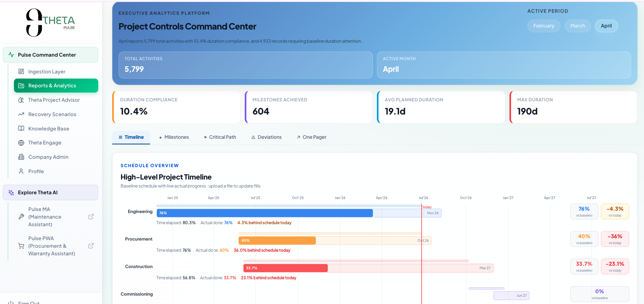Click the Procurement -36% vs today badge
This screenshot has height=304, width=644.
(615, 239)
